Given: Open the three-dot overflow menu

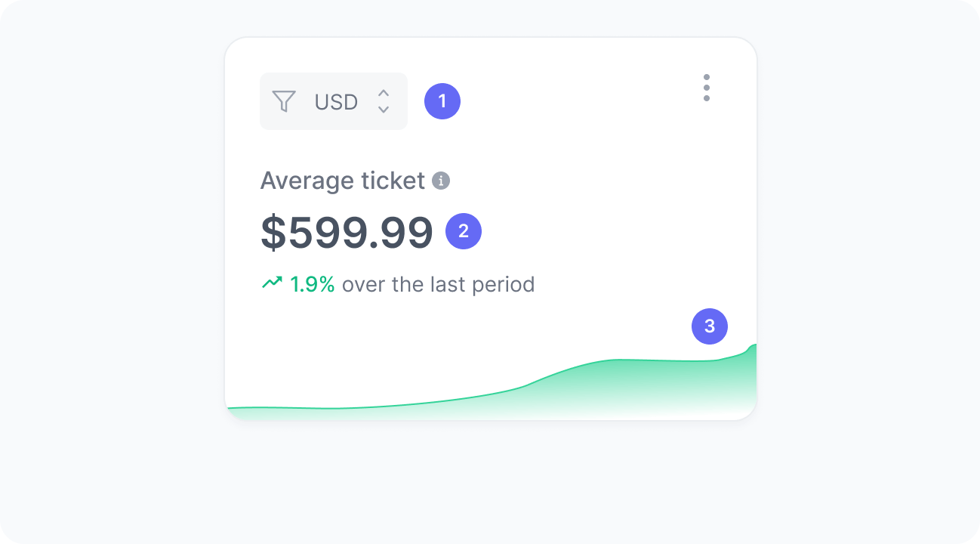Looking at the screenshot, I should coord(707,88).
